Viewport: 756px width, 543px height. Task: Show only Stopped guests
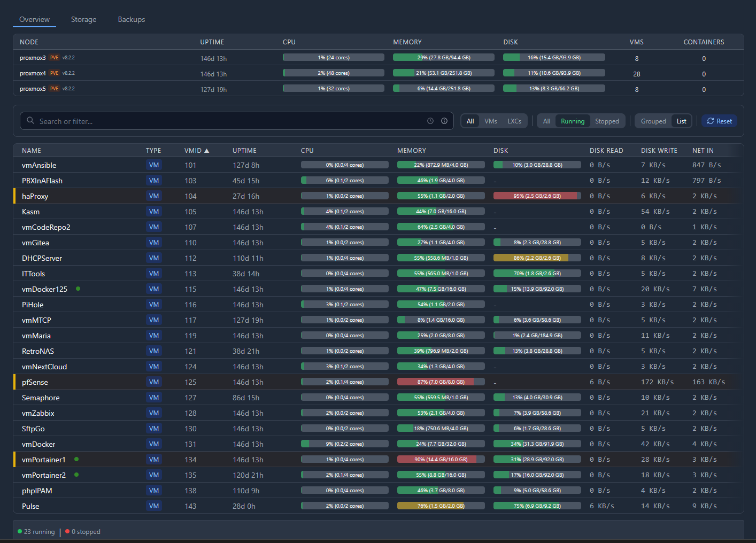click(x=607, y=121)
